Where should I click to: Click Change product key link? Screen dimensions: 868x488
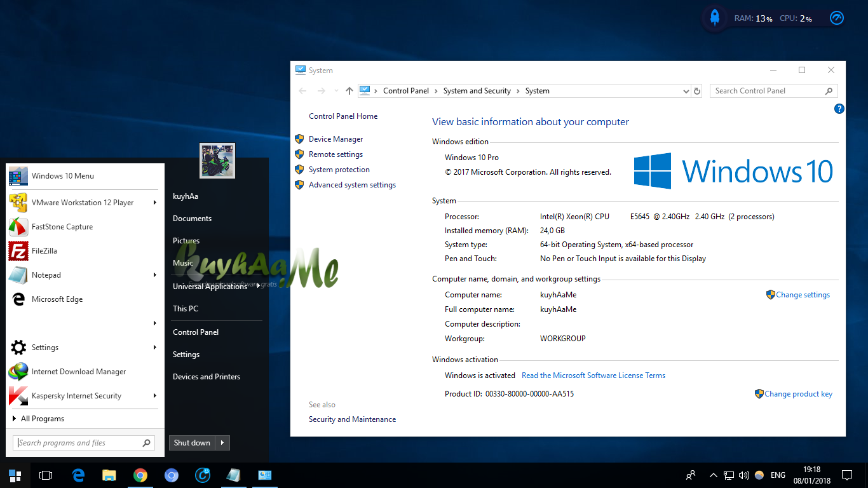(x=798, y=394)
